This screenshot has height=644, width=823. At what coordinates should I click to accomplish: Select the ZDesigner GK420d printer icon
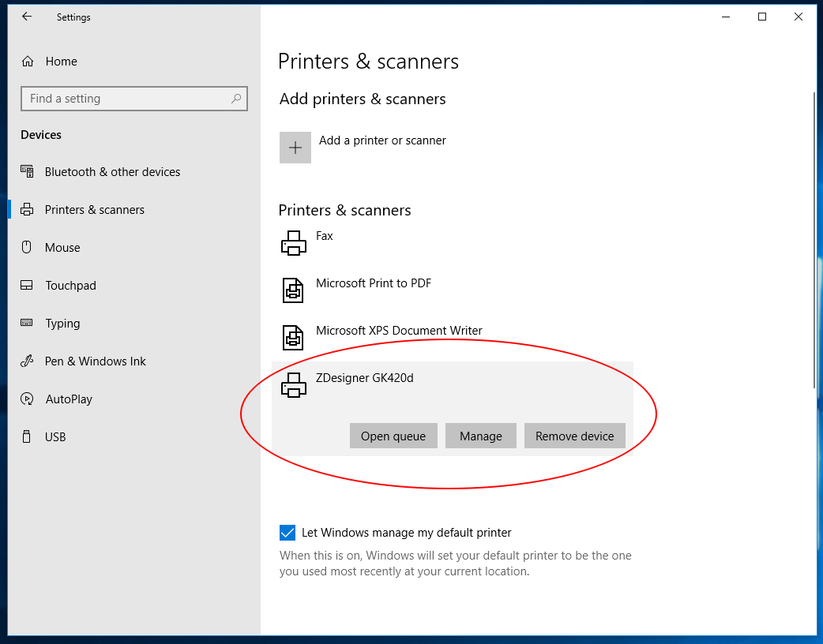pos(293,384)
